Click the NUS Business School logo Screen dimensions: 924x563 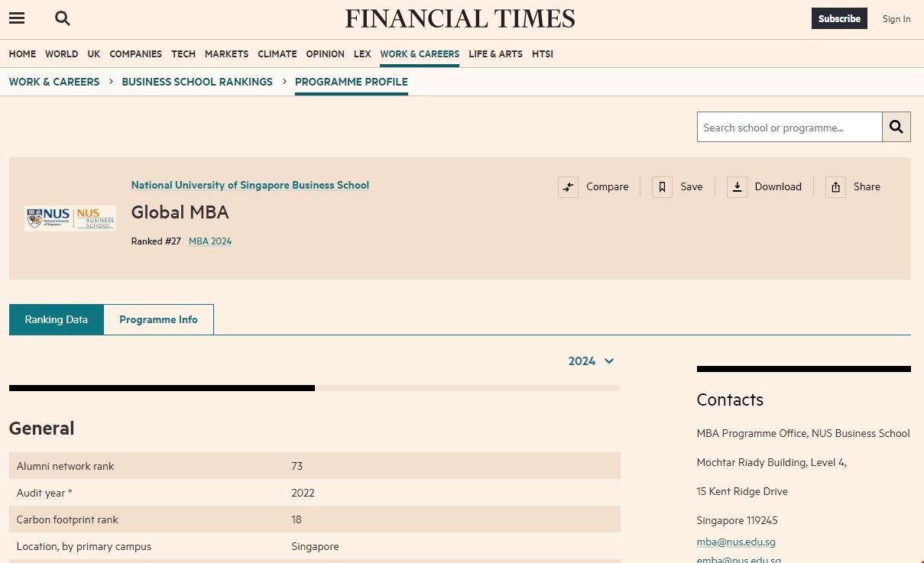coord(70,218)
